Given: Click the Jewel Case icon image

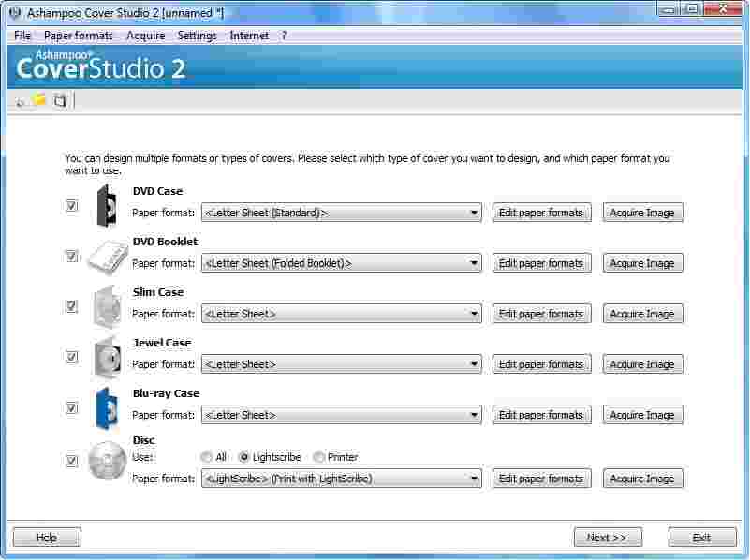Looking at the screenshot, I should 107,357.
